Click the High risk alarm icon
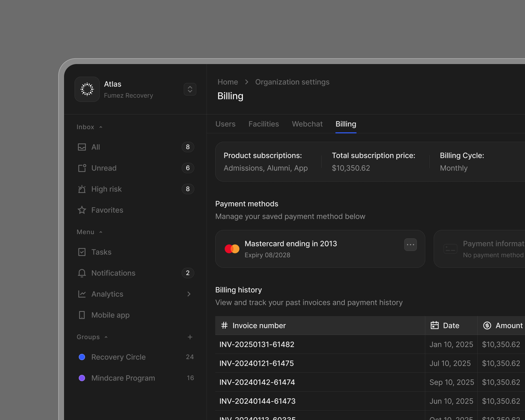 pos(82,189)
